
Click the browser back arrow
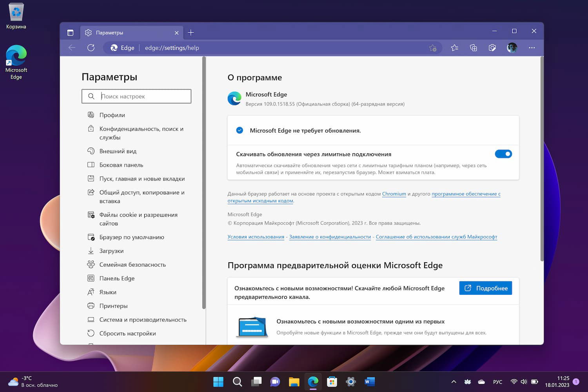72,48
